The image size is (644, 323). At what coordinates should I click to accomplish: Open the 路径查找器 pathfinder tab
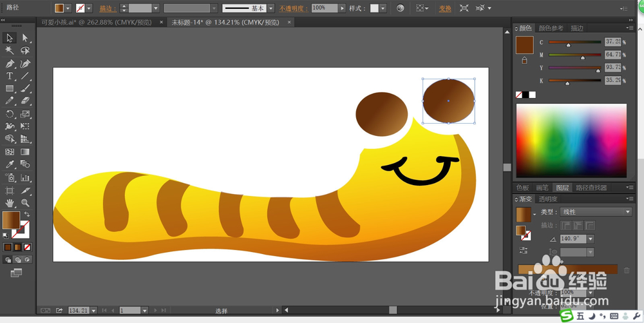click(591, 188)
